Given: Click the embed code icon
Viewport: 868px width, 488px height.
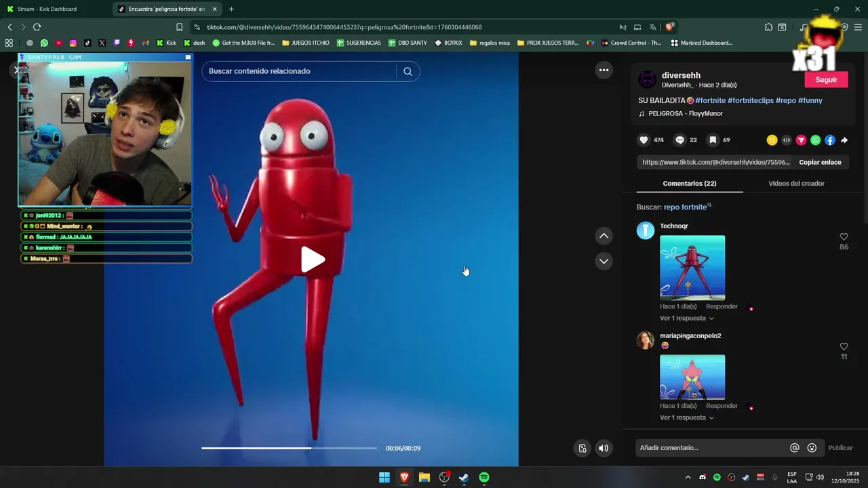Looking at the screenshot, I should (x=787, y=140).
